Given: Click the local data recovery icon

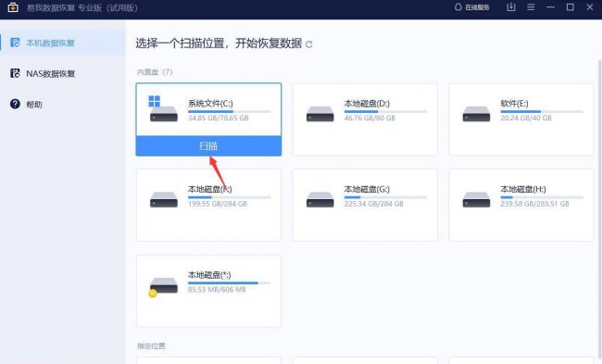Looking at the screenshot, I should [15, 43].
